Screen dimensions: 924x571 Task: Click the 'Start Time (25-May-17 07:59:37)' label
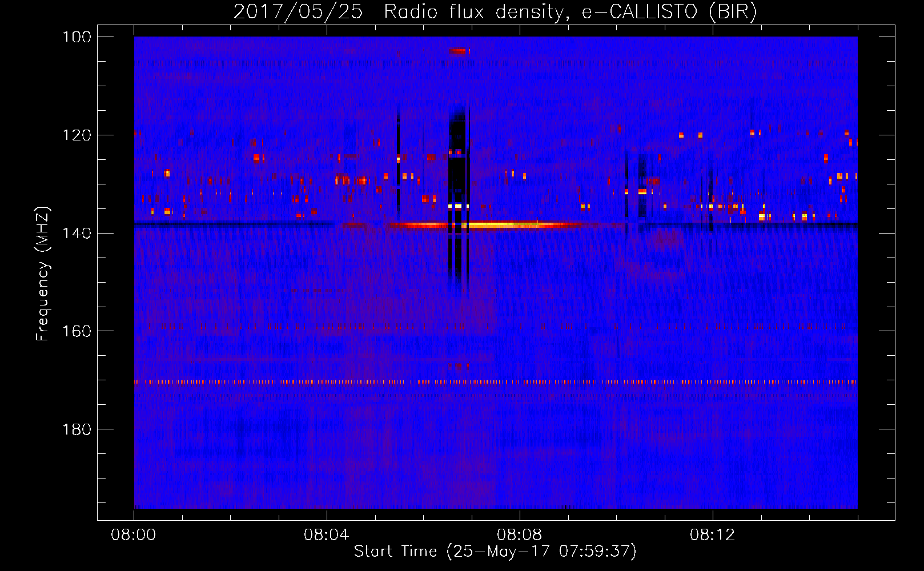tap(495, 552)
